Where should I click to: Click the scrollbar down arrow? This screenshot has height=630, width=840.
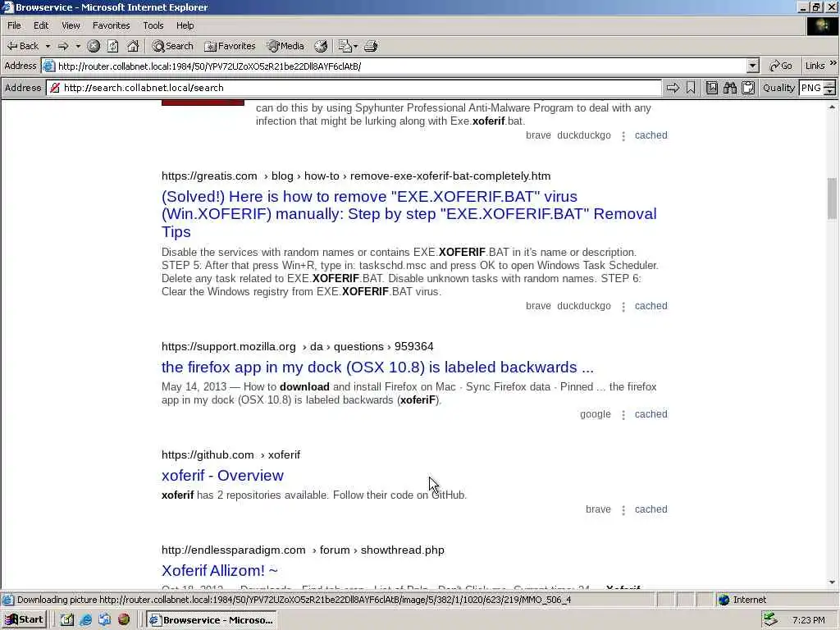(x=832, y=582)
